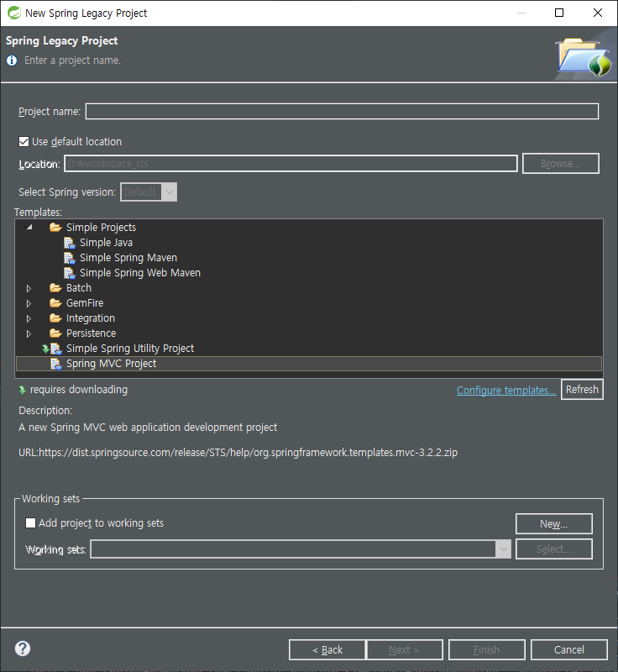Cancel the New Spring Legacy Project dialog
This screenshot has width=618, height=672.
(568, 649)
